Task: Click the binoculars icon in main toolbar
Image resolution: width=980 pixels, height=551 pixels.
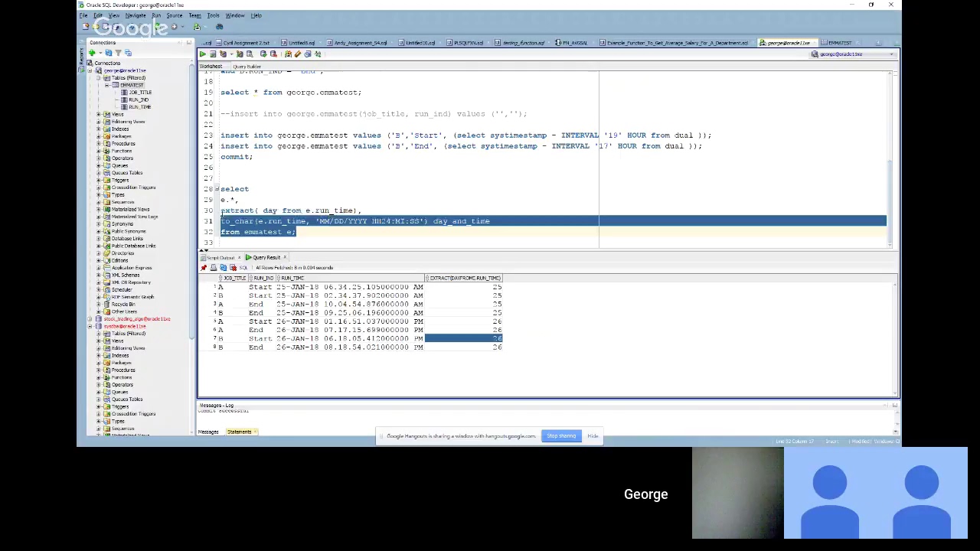Action: pyautogui.click(x=219, y=27)
